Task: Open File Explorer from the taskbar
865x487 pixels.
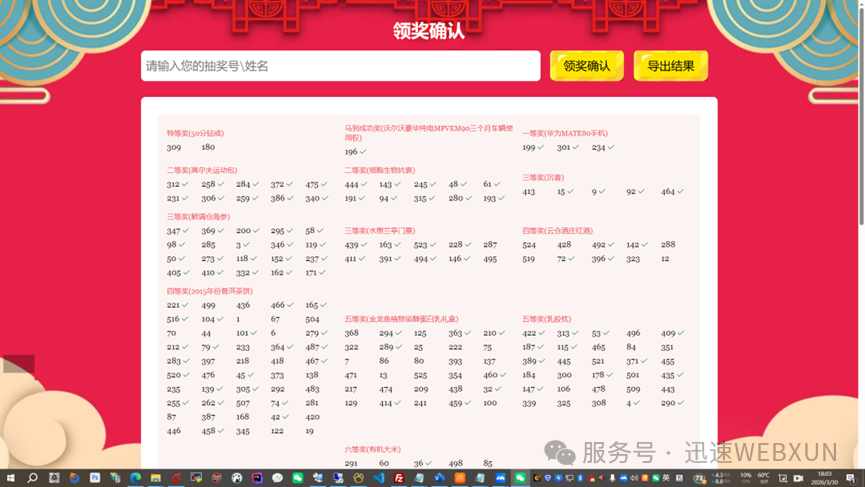Action: 156,478
